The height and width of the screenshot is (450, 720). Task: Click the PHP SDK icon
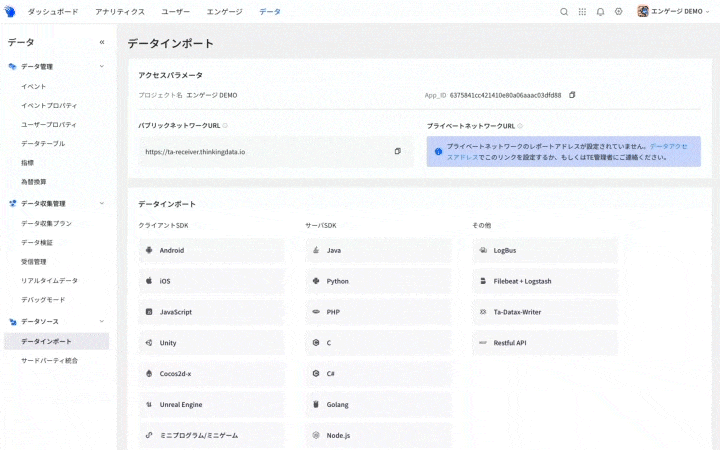[x=316, y=312]
